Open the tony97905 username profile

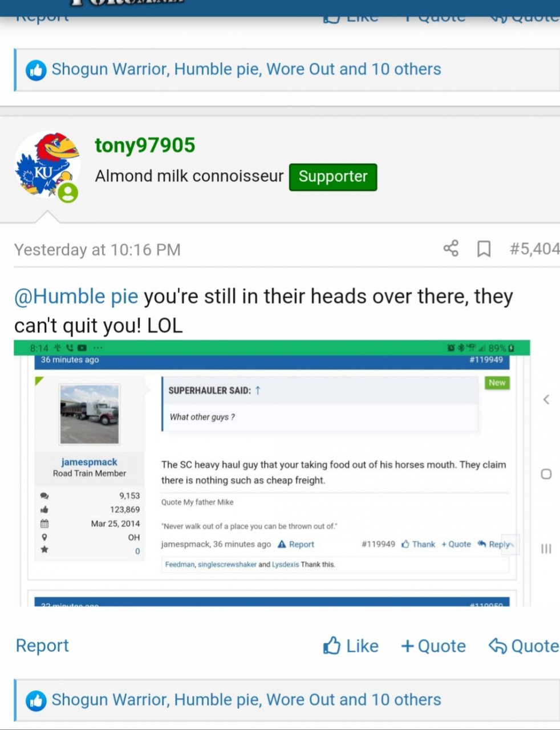click(x=145, y=145)
